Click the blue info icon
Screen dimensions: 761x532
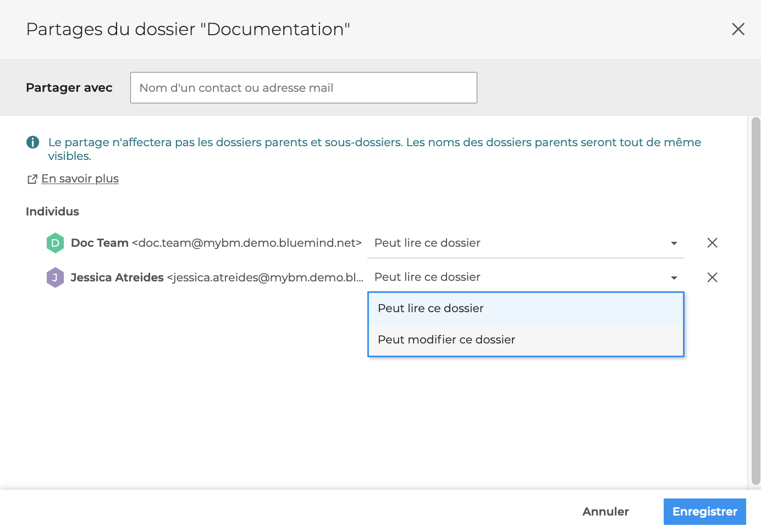tap(33, 142)
